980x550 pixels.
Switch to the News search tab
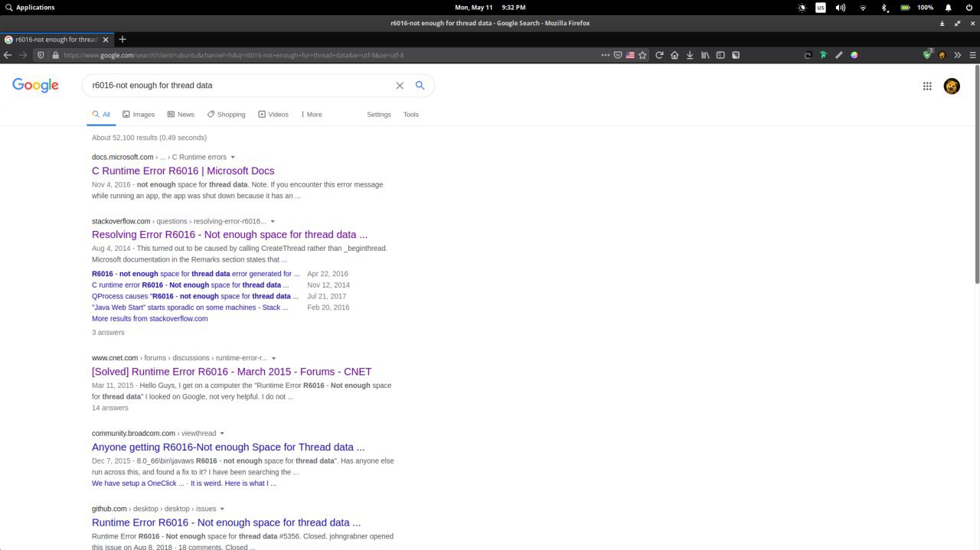[x=181, y=115]
